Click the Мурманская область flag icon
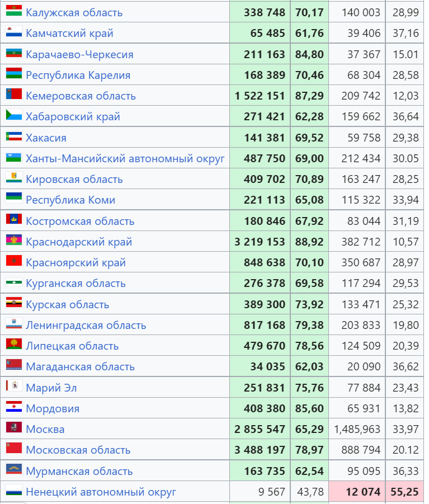Viewport: 429px width, 504px height. 14,469
